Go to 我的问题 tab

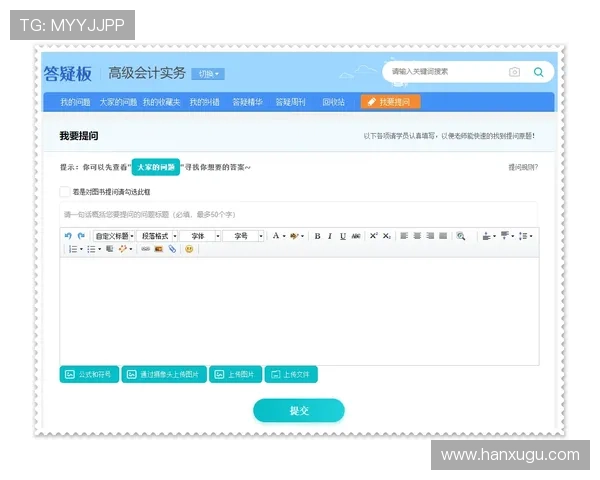(x=75, y=102)
